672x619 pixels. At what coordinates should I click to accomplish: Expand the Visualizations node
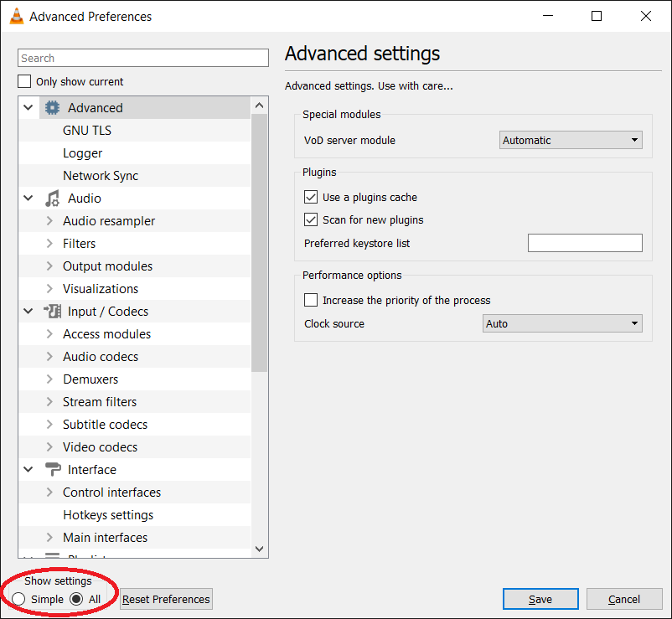[49, 289]
